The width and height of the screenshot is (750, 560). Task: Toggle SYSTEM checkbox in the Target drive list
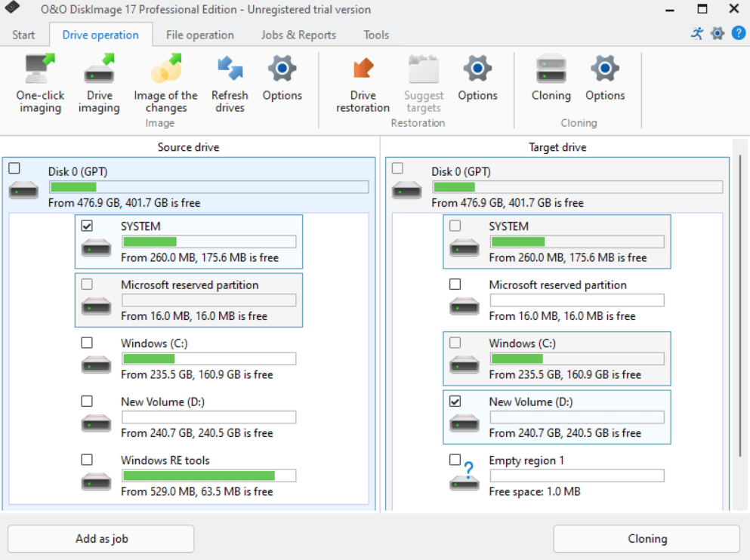[x=455, y=226]
